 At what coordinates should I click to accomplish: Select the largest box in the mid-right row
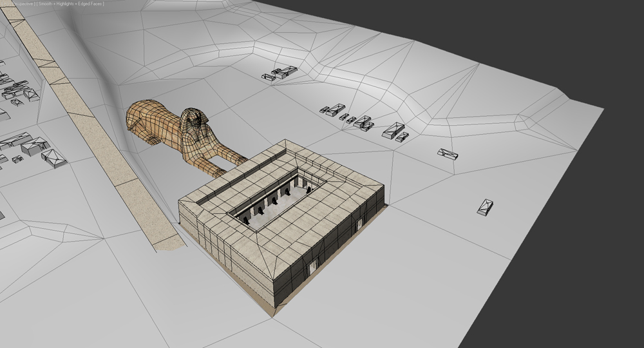393,130
